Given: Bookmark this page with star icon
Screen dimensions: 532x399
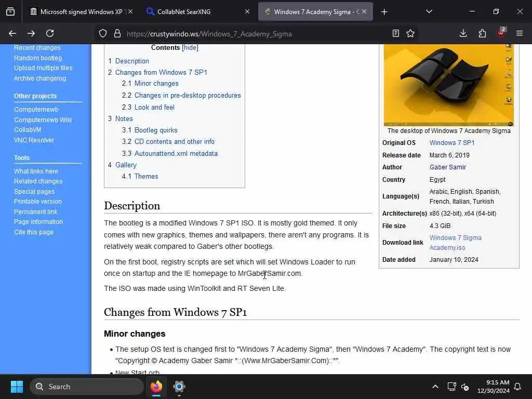Looking at the screenshot, I should pos(410,34).
